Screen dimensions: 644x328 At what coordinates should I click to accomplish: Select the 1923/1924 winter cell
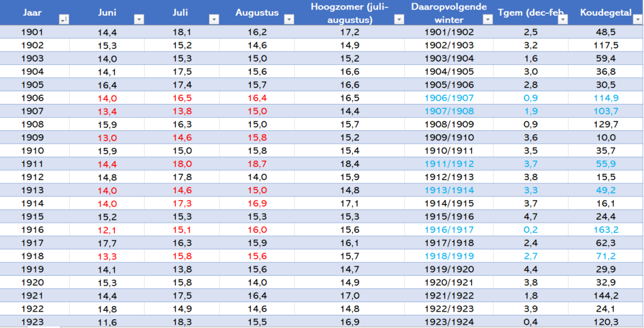(x=449, y=322)
